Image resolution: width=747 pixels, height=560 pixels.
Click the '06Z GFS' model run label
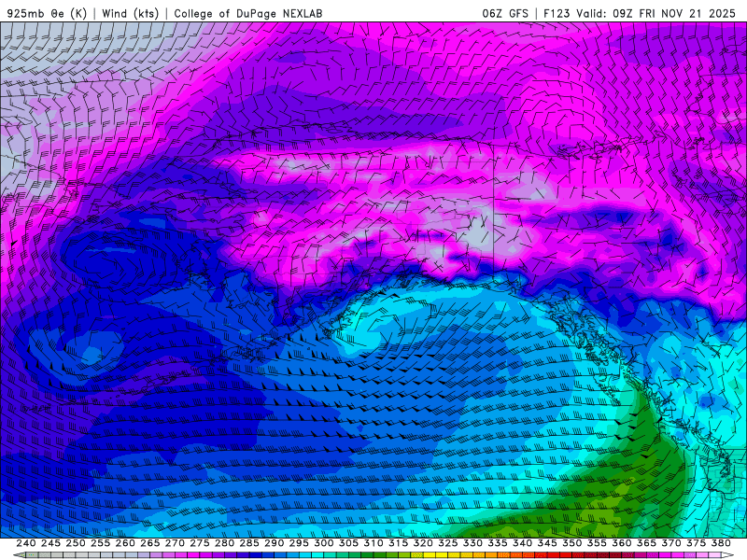click(x=505, y=13)
